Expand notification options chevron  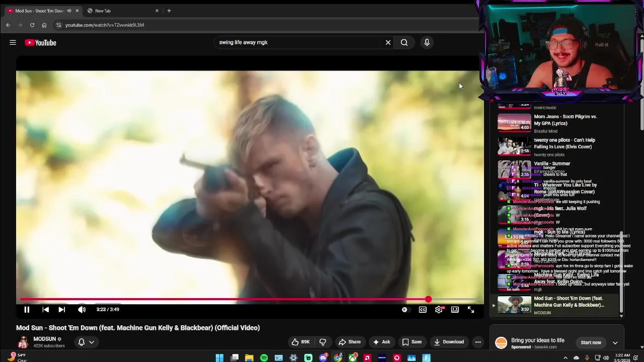tap(92, 342)
